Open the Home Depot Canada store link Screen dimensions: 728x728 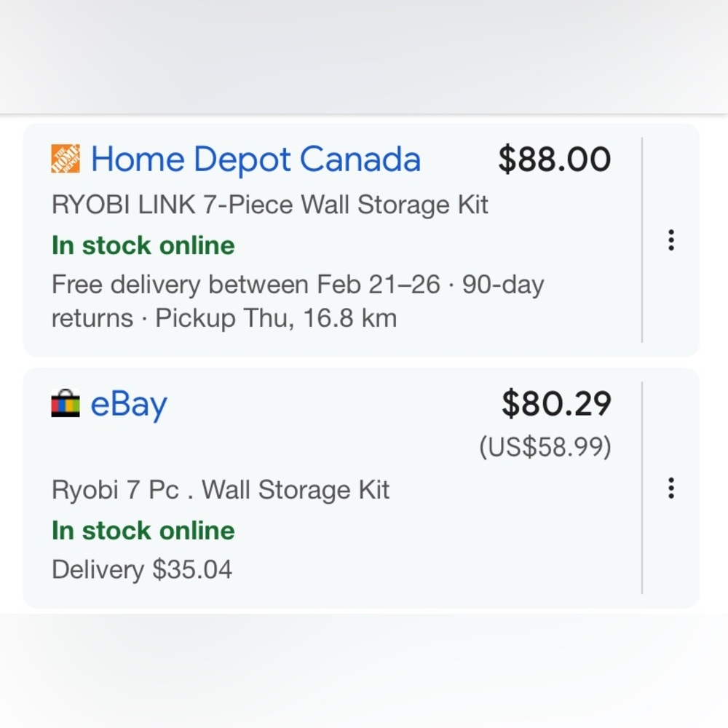(256, 159)
